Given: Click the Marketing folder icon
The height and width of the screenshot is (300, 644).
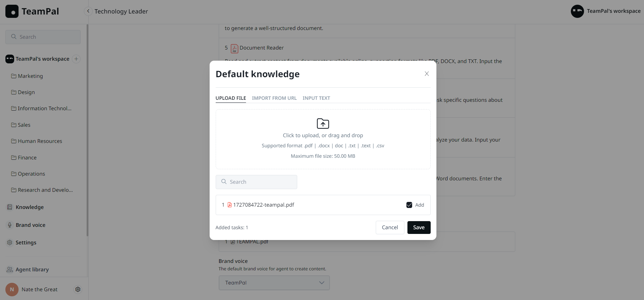Looking at the screenshot, I should click(14, 76).
